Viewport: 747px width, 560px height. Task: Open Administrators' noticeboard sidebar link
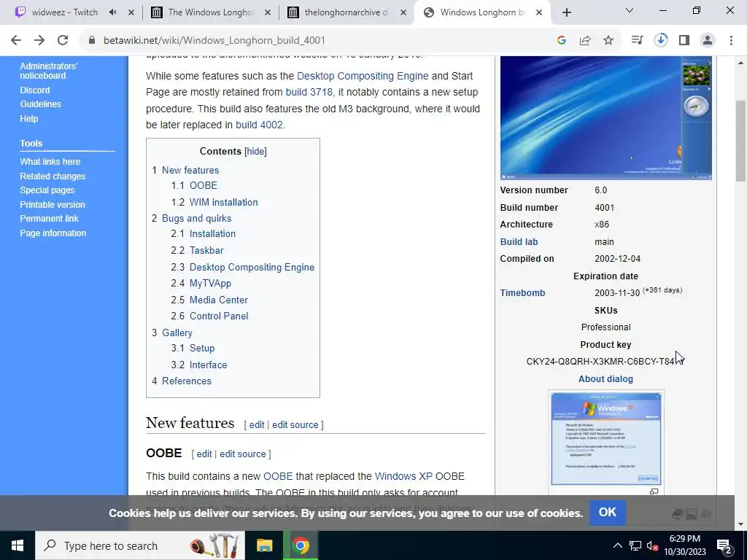(49, 71)
